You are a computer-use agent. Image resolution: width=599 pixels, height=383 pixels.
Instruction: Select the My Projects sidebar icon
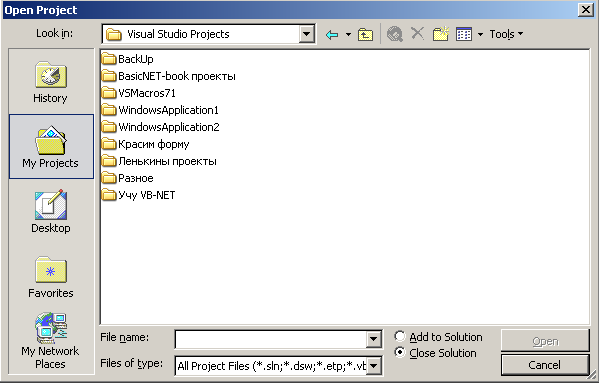pos(51,146)
